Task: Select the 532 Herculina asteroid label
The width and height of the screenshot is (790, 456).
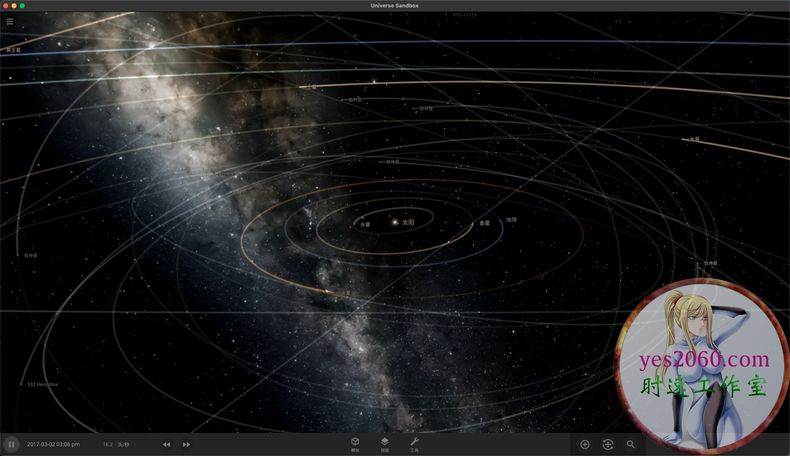Action: coord(43,384)
